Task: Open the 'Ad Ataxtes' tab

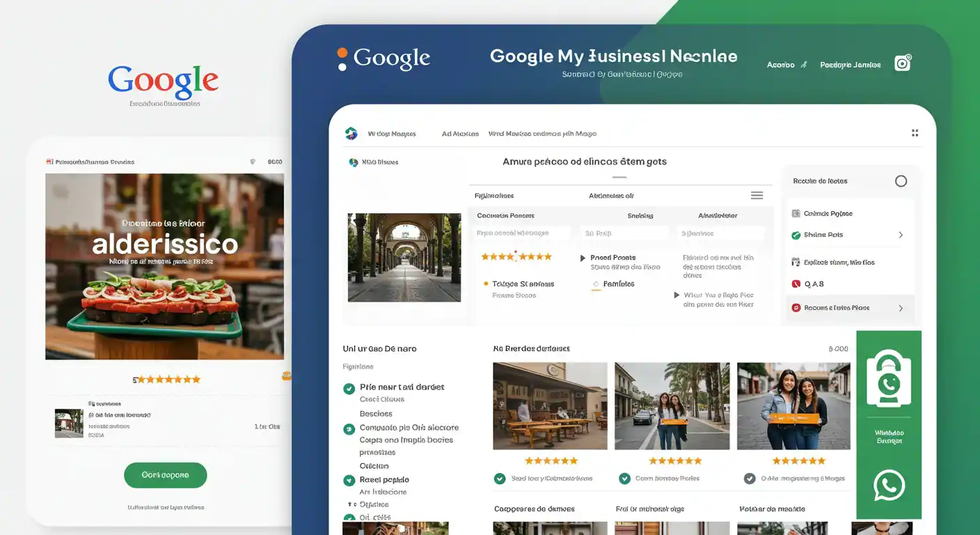Action: (x=460, y=134)
